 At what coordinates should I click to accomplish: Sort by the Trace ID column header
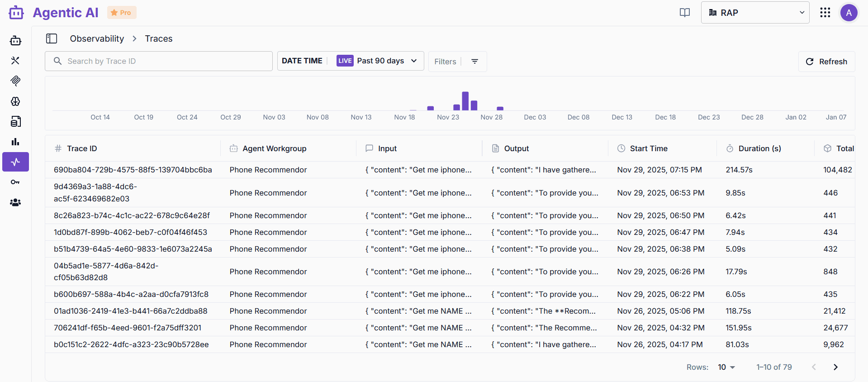[82, 148]
